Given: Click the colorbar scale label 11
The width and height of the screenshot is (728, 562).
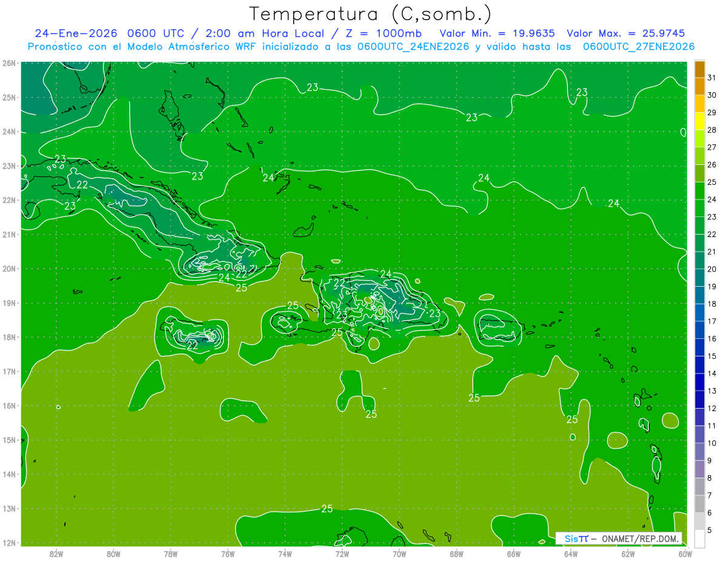Looking at the screenshot, I should click(712, 426).
